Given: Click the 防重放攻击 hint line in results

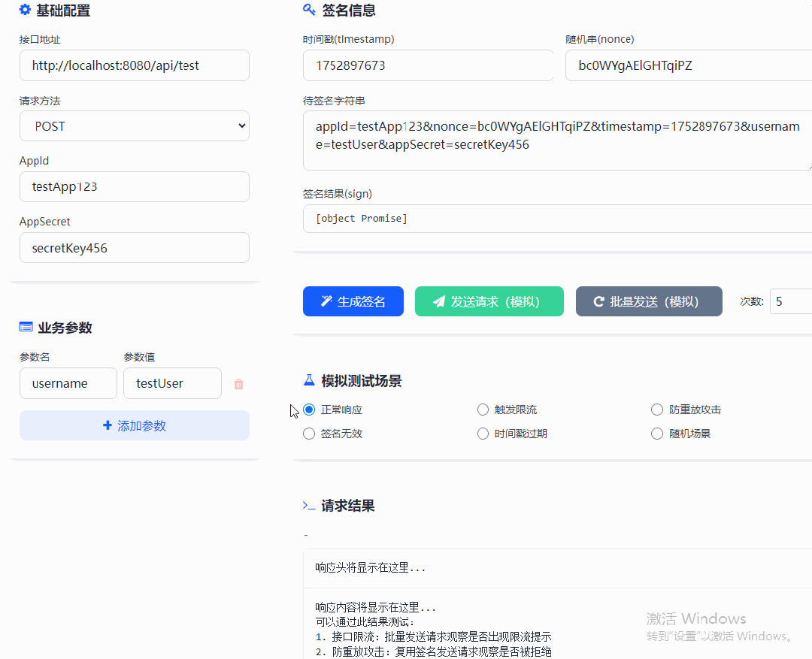Looking at the screenshot, I should [x=434, y=651].
